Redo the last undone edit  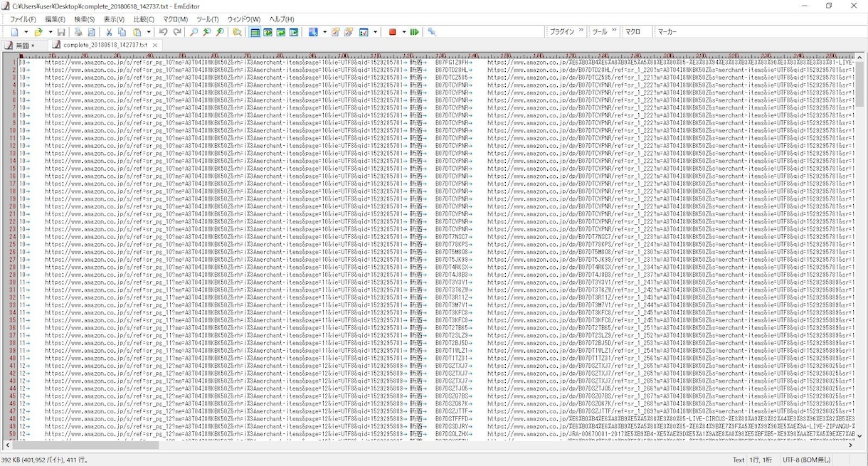177,32
